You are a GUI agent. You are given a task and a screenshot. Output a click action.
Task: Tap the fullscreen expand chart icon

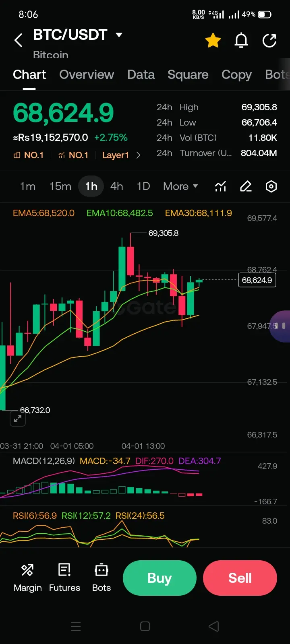click(x=18, y=419)
